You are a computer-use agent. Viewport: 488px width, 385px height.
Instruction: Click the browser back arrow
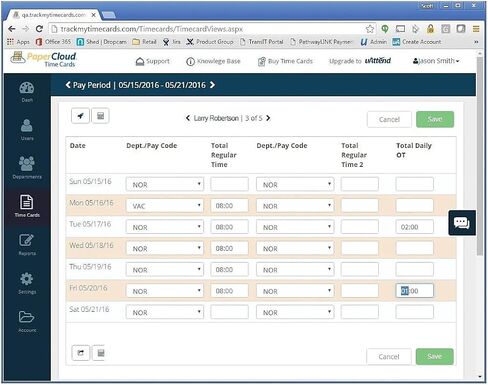[x=12, y=29]
